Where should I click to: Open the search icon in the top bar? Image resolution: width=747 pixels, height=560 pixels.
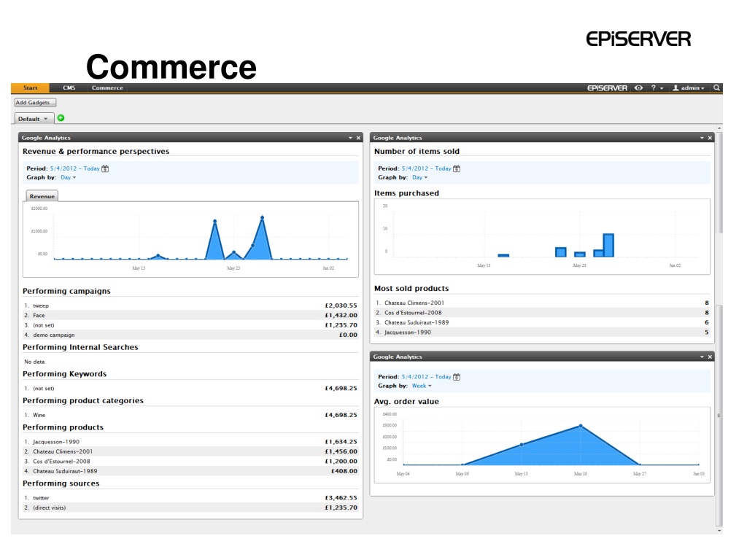click(716, 88)
